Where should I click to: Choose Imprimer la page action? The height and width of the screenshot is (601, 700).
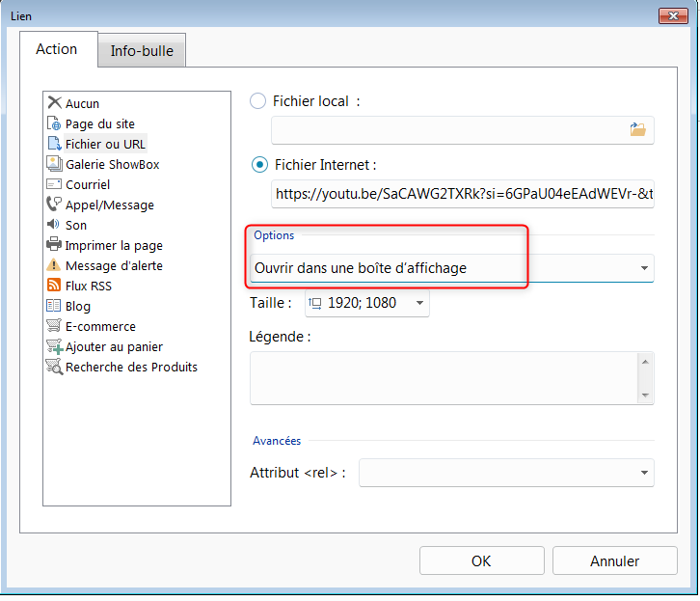(x=114, y=246)
